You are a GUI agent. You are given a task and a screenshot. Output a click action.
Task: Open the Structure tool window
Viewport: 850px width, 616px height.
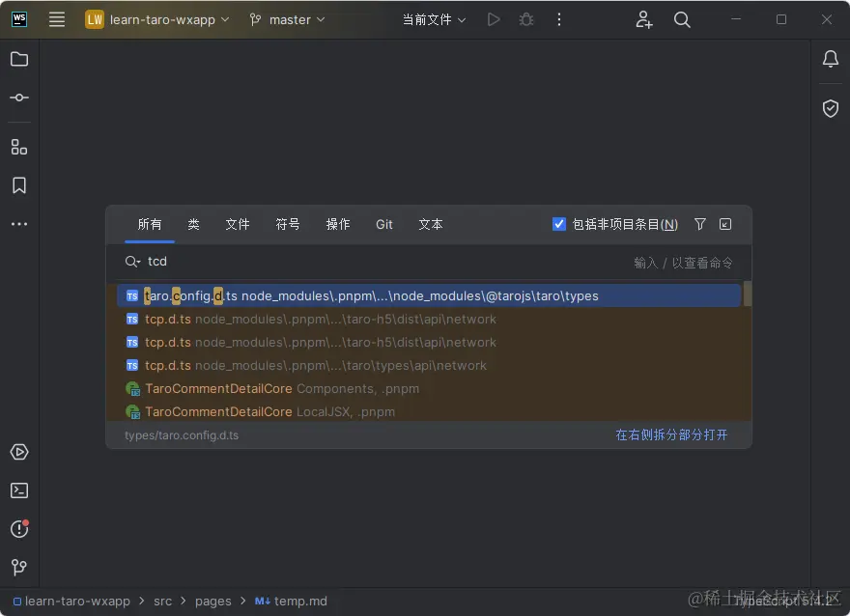point(19,147)
